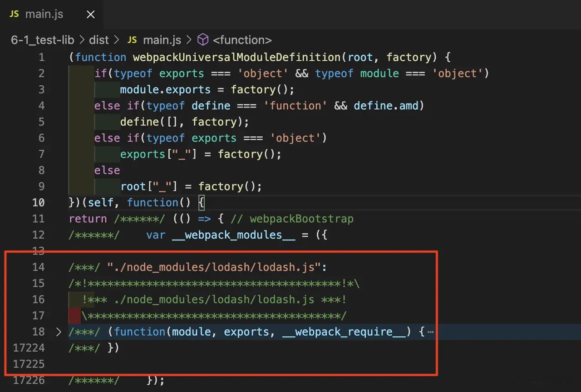This screenshot has width=581, height=392.
Task: Click 'module.exports = factory();' on line 3
Action: [207, 89]
